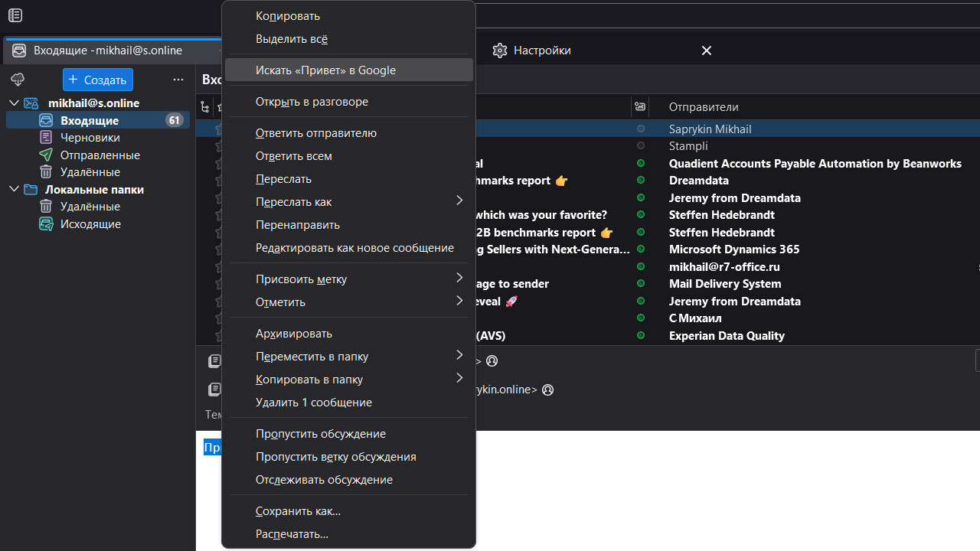Screen dimensions: 980x551
Task: Choose Сохранить как... in the context menu
Action: [348, 511]
